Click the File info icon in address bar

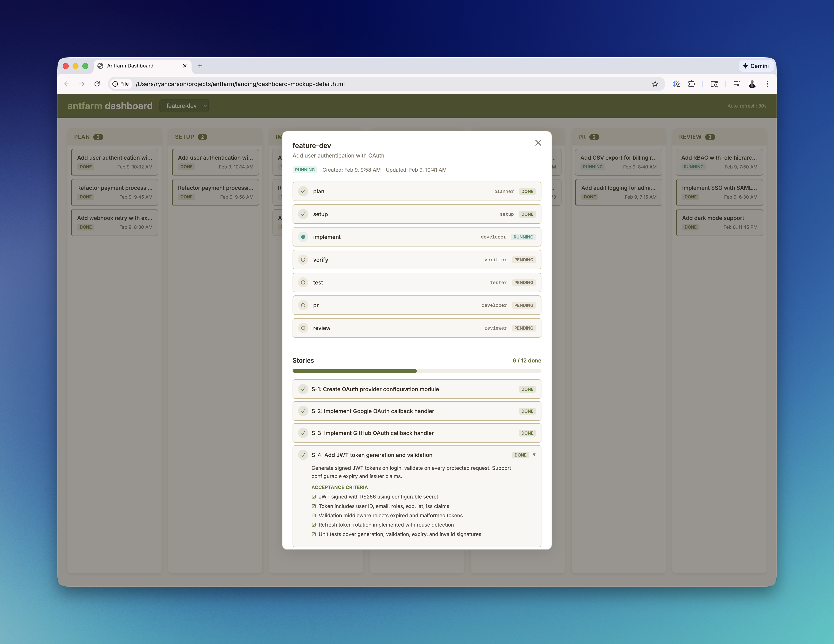coord(115,84)
